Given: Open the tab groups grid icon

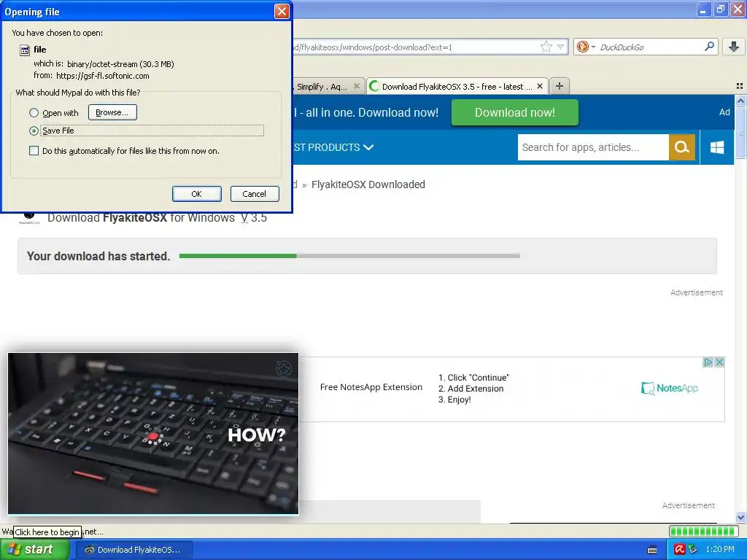Looking at the screenshot, I should click(740, 86).
